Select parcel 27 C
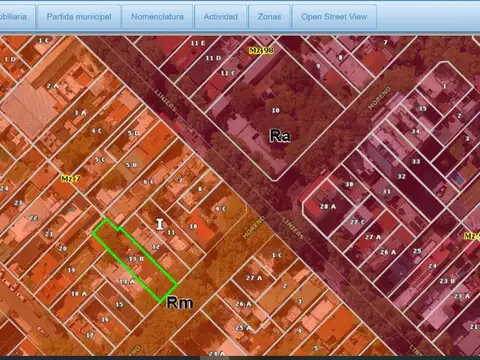This screenshot has height=360, width=480. coord(357,222)
